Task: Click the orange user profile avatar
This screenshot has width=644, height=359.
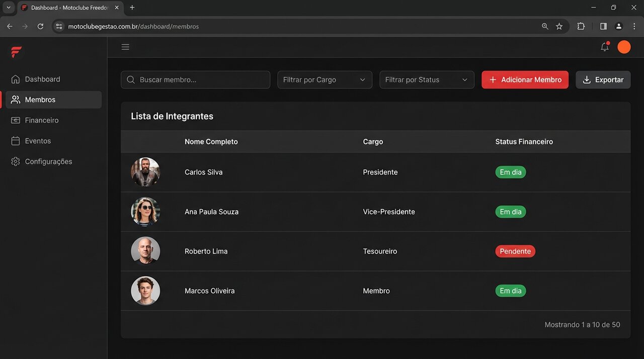Action: tap(624, 47)
